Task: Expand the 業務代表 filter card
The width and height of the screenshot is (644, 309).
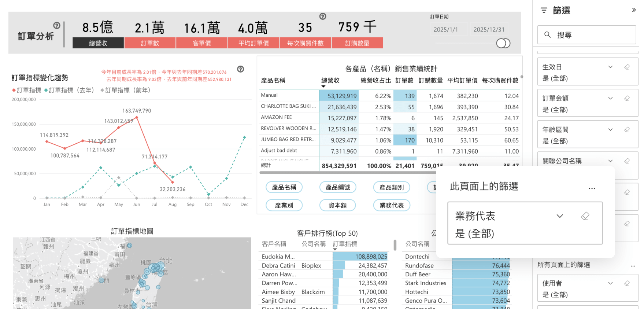Action: 560,216
